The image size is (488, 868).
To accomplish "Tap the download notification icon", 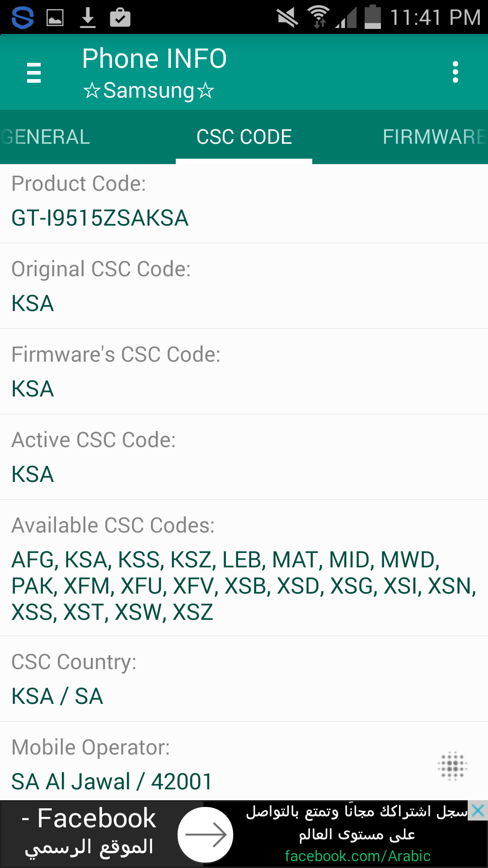I will (x=88, y=18).
